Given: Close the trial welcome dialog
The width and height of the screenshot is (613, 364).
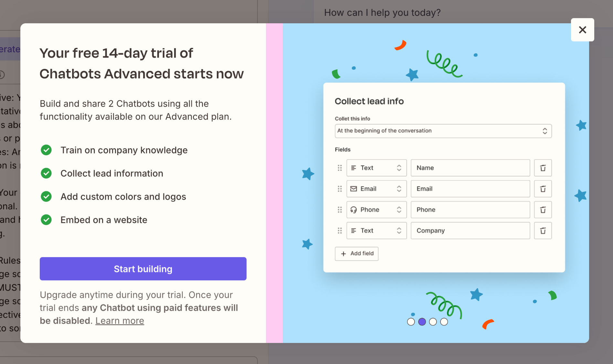Looking at the screenshot, I should [x=582, y=30].
